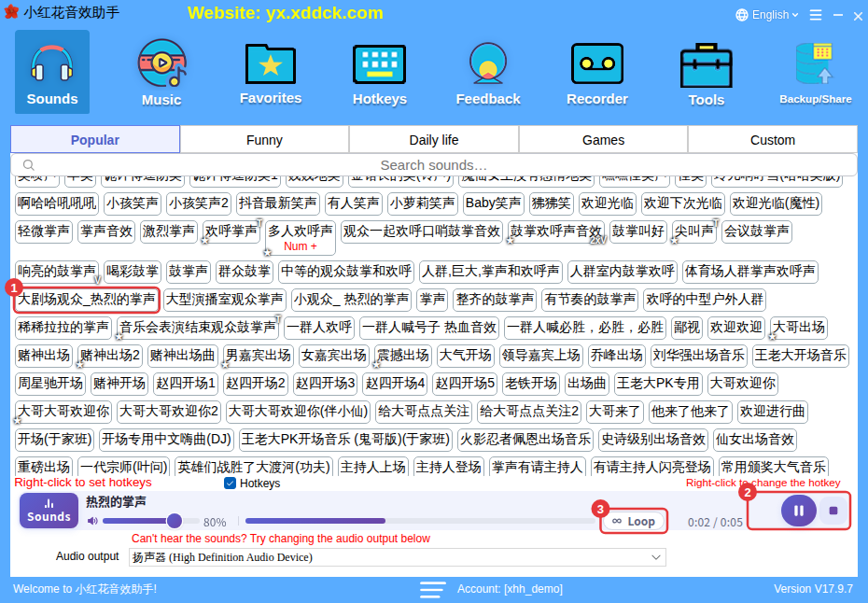Switch to the Funny tab

[264, 140]
